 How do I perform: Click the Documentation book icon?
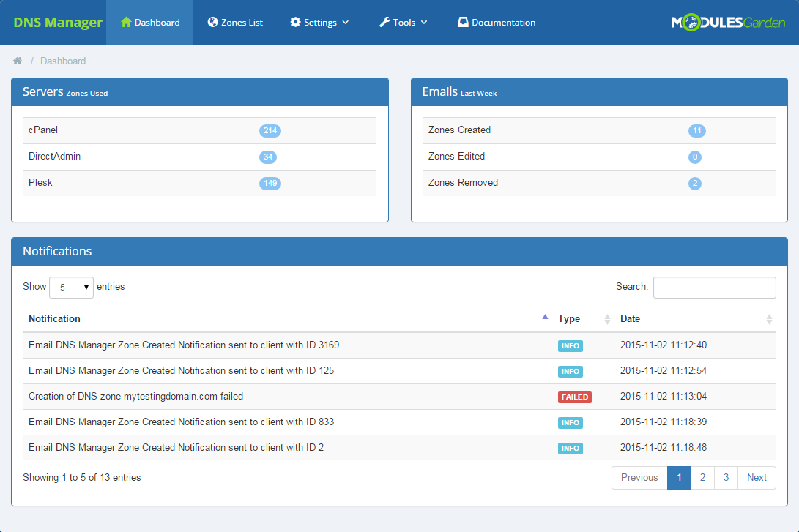(463, 22)
